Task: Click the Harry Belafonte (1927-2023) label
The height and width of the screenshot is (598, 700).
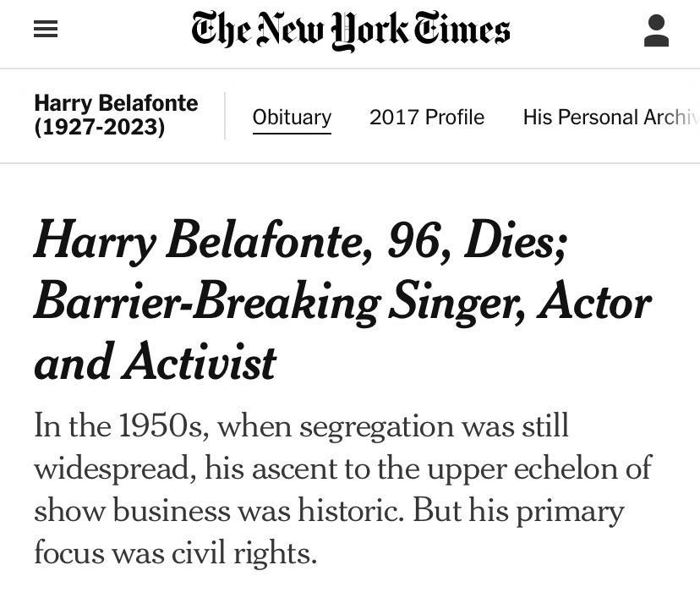Action: [115, 114]
